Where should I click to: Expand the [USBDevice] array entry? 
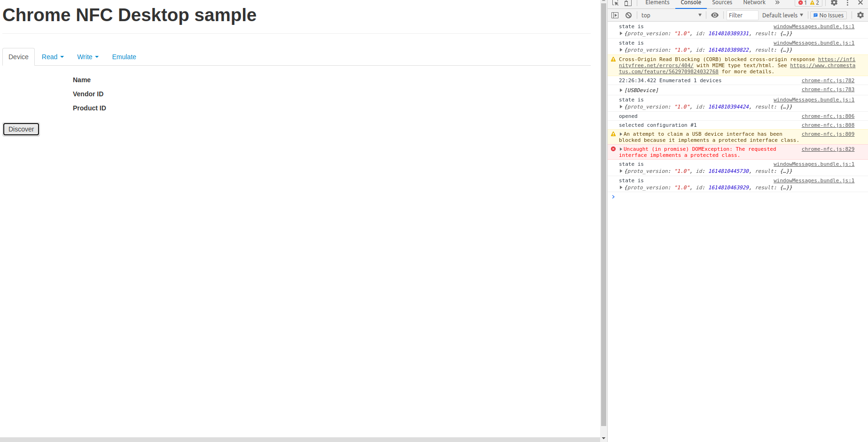(x=621, y=90)
